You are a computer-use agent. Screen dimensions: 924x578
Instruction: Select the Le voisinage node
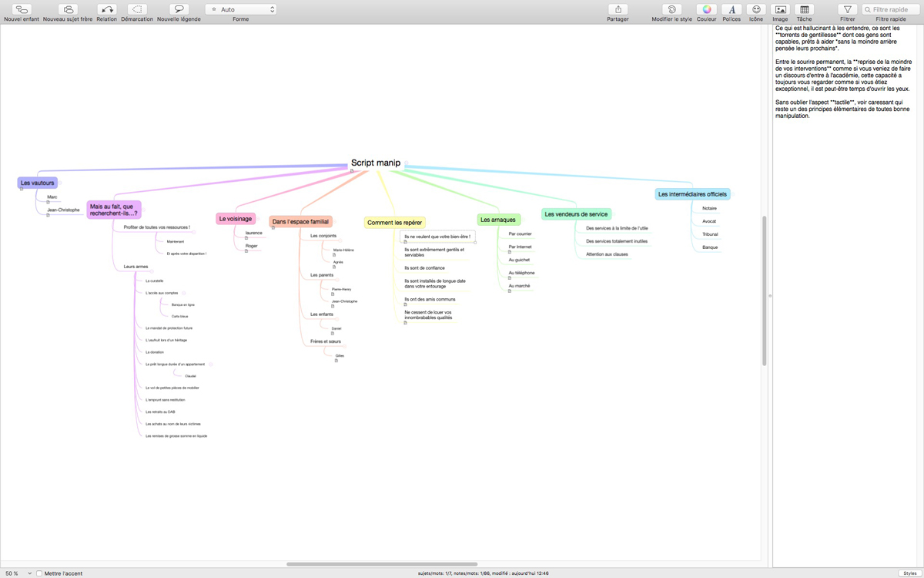(x=236, y=219)
